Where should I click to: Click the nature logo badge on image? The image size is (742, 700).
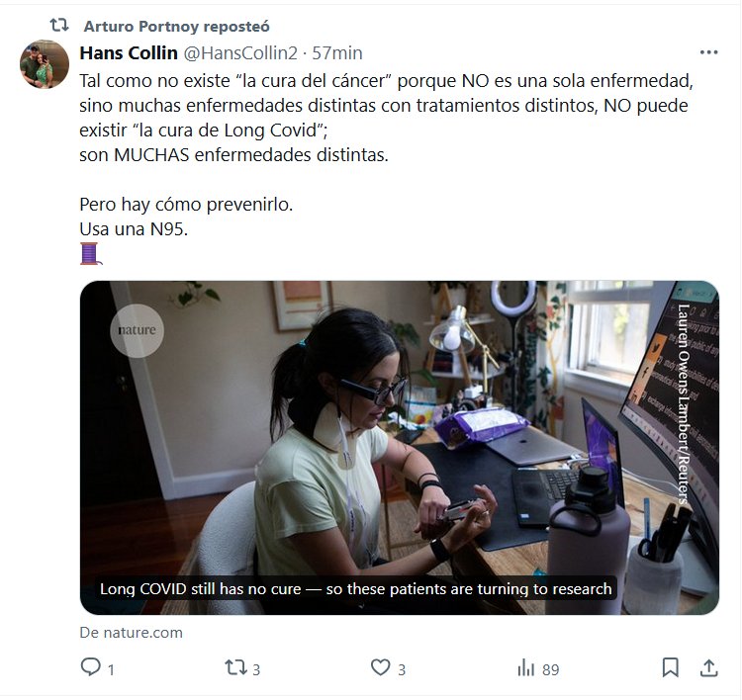pos(138,330)
